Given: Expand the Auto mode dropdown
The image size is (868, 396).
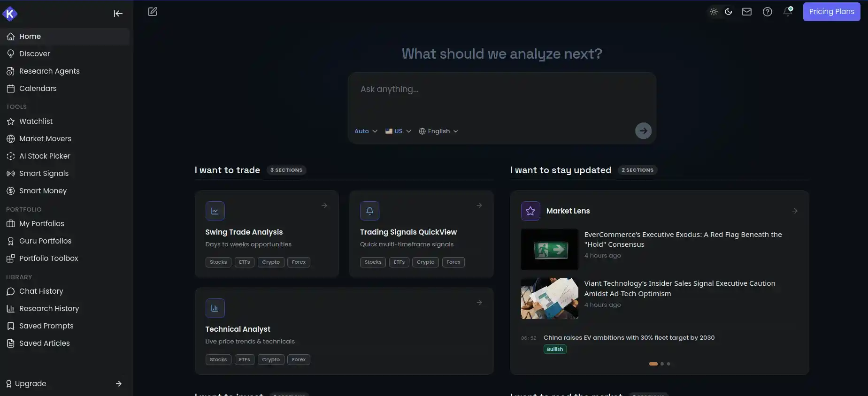Looking at the screenshot, I should coord(366,131).
